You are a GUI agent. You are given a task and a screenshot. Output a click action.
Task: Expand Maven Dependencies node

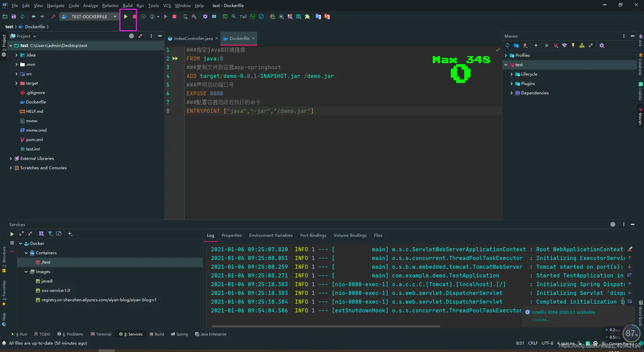[x=512, y=93]
